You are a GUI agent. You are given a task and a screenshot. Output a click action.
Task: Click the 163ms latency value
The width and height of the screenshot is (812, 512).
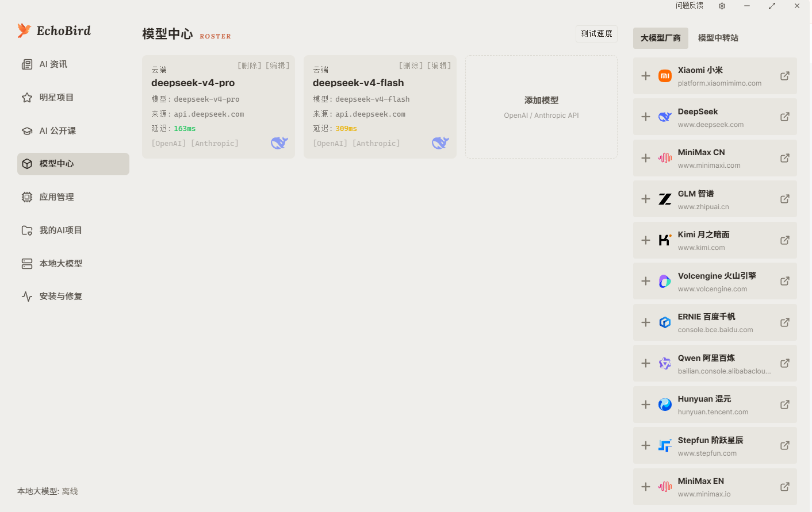(x=185, y=129)
